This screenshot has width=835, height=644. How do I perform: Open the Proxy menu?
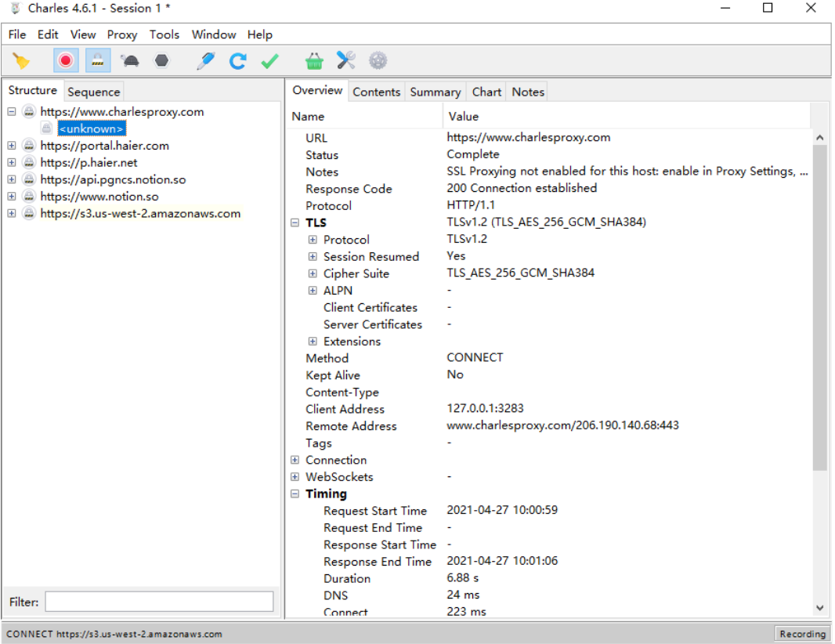pos(122,34)
